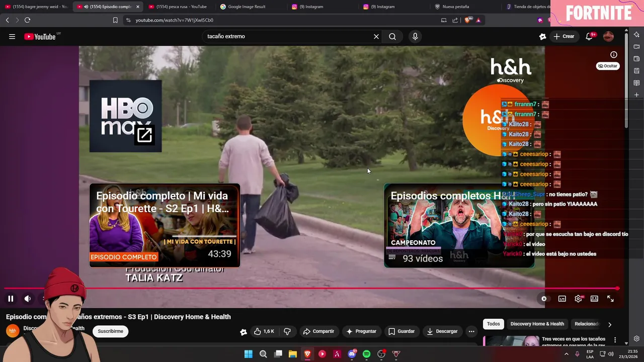
Task: Open the HBO Max end-screen card
Action: click(126, 116)
